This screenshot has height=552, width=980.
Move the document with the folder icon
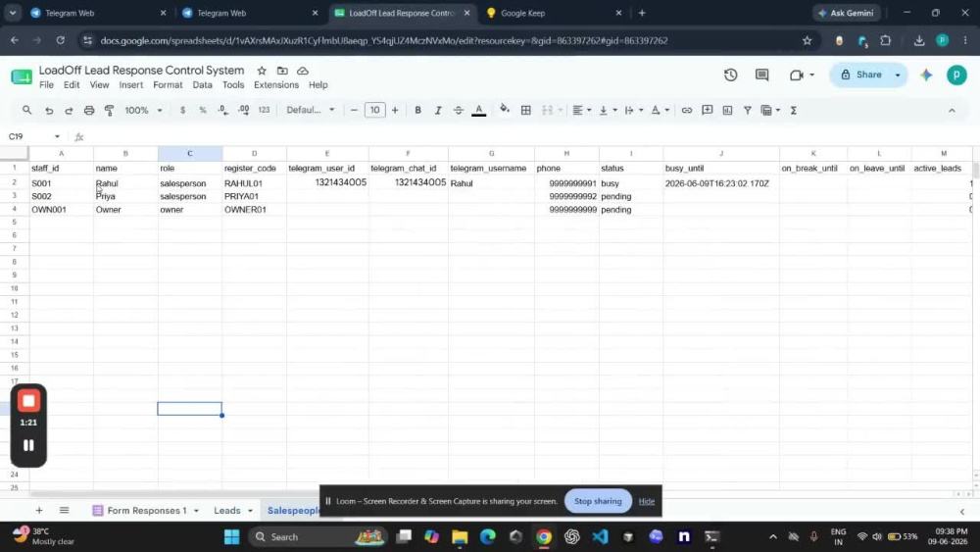(282, 71)
